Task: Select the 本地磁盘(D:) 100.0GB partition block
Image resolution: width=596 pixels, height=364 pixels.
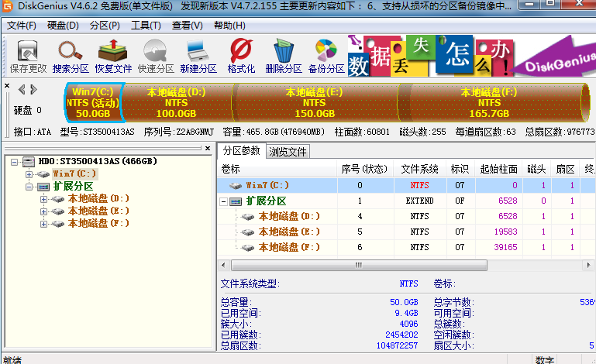Action: pos(177,102)
